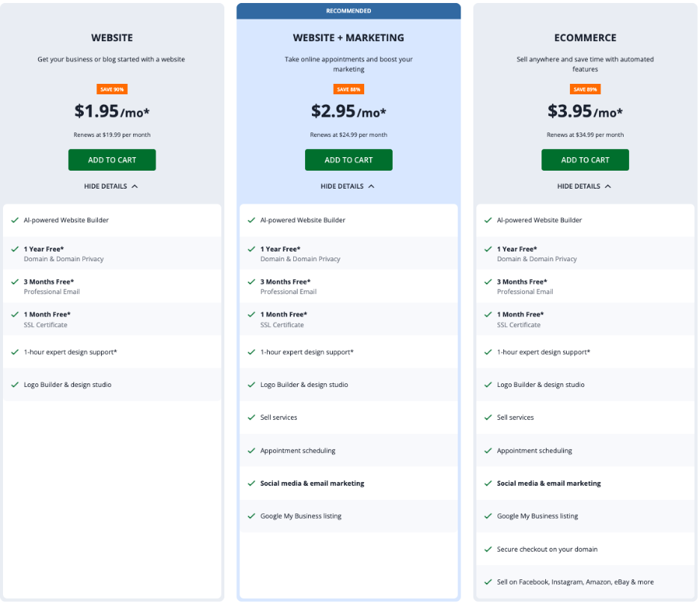Add the Ecommerce plan to cart
Image resolution: width=700 pixels, height=604 pixels.
585,159
